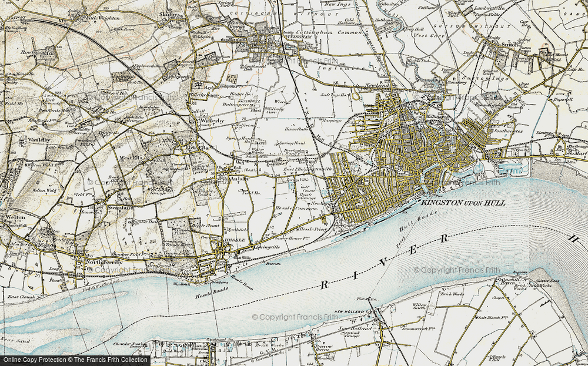This screenshot has height=366, width=588.
Task: Select the North Ferriby label
Action: click(x=104, y=262)
